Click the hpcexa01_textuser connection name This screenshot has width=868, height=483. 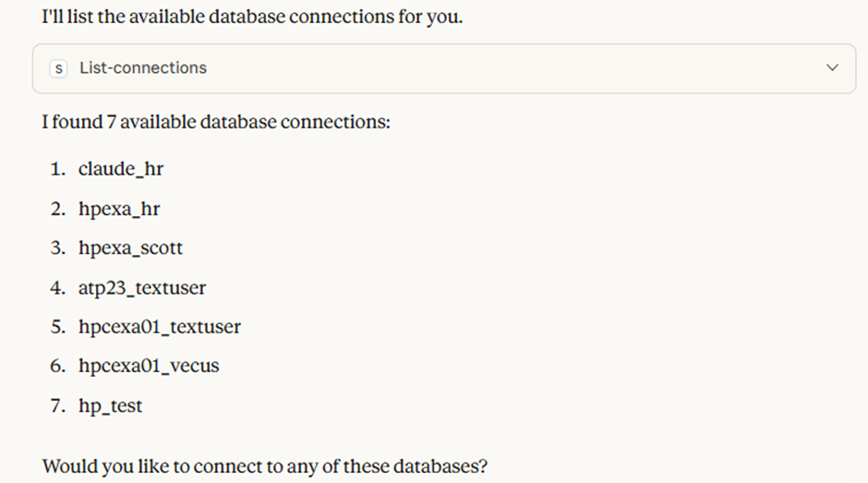(x=159, y=327)
